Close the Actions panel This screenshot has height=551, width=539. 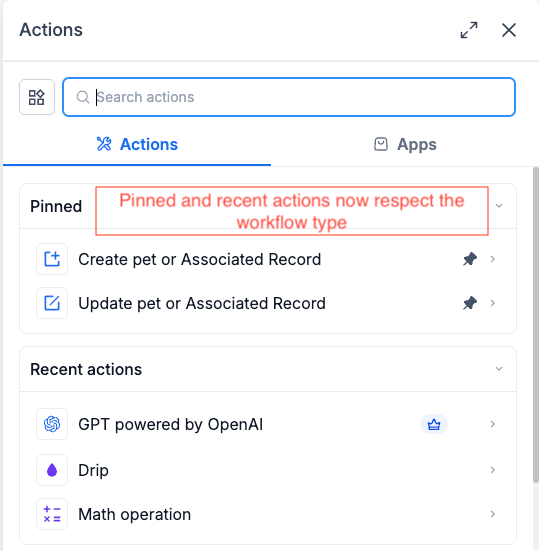(509, 30)
